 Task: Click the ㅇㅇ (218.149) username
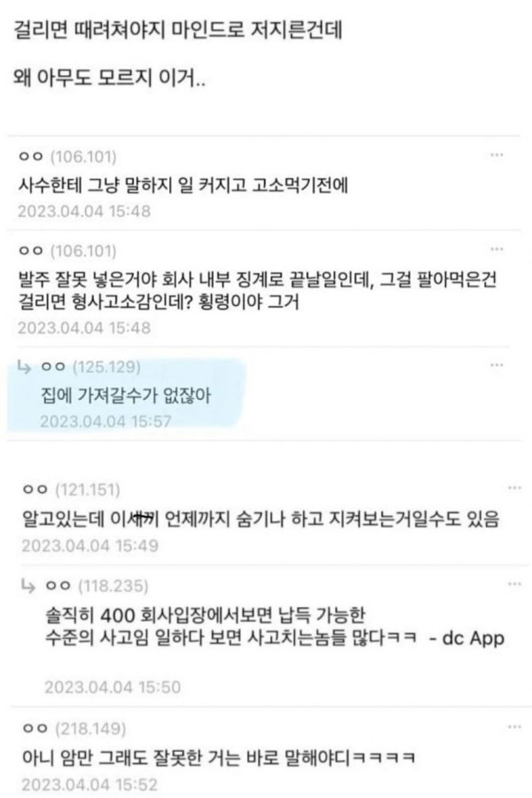point(74,728)
